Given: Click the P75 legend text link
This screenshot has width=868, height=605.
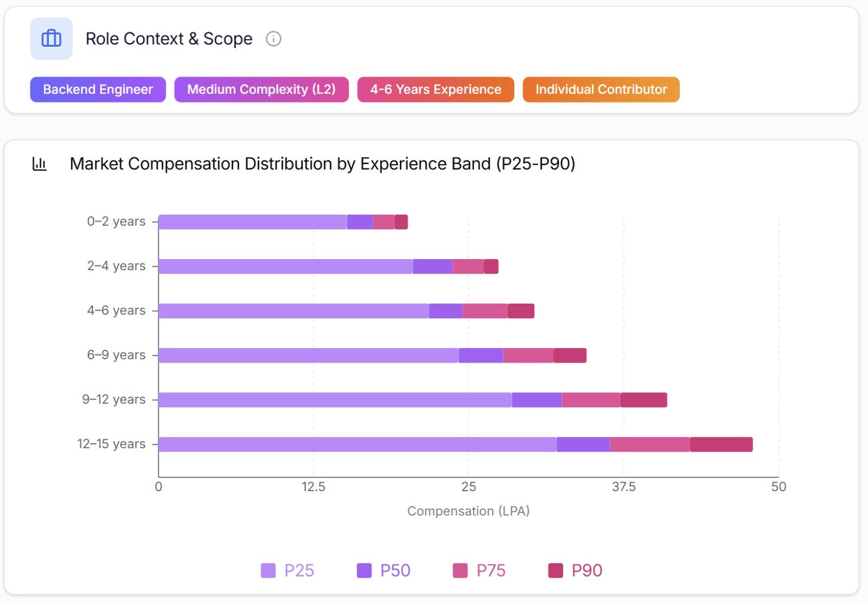Looking at the screenshot, I should tap(490, 570).
